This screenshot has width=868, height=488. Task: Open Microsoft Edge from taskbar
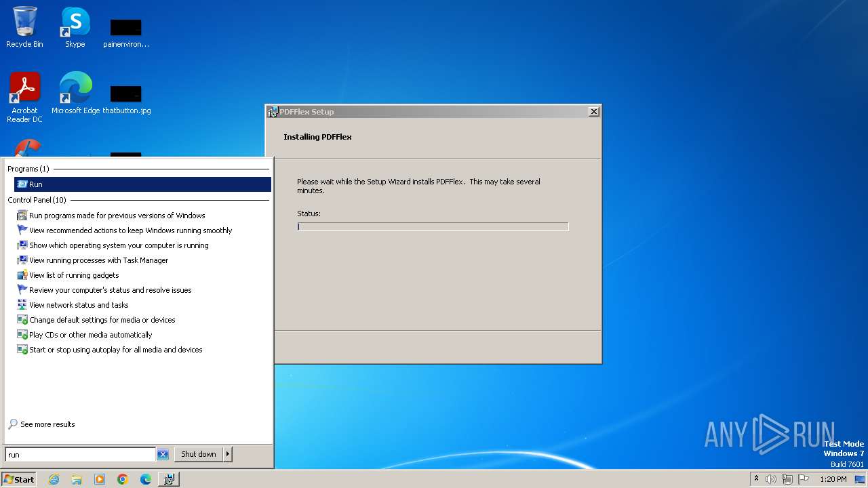pyautogui.click(x=146, y=479)
